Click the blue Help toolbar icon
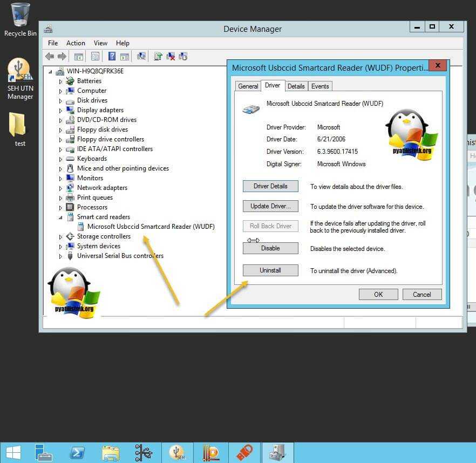Viewport: 476px width, 463px height. [112, 56]
